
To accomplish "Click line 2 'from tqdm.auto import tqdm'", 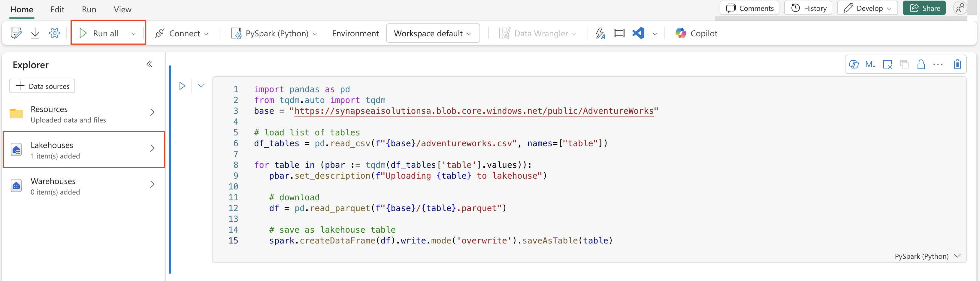I will [319, 100].
